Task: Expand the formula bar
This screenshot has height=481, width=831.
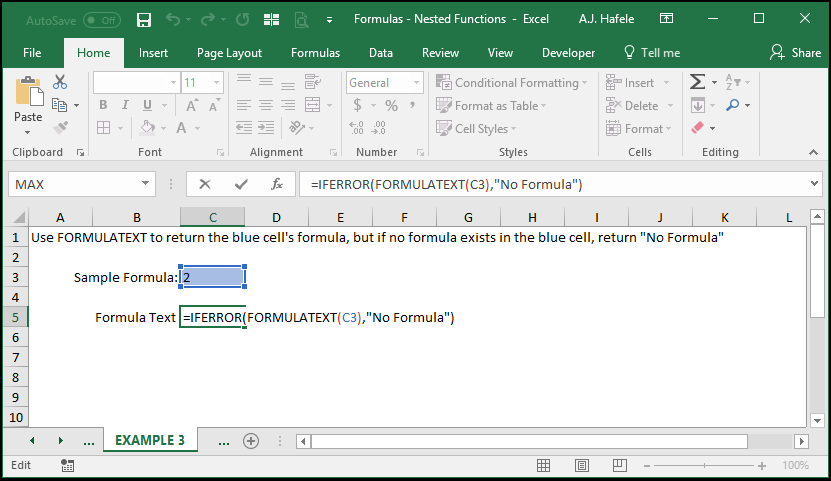Action: [x=815, y=184]
